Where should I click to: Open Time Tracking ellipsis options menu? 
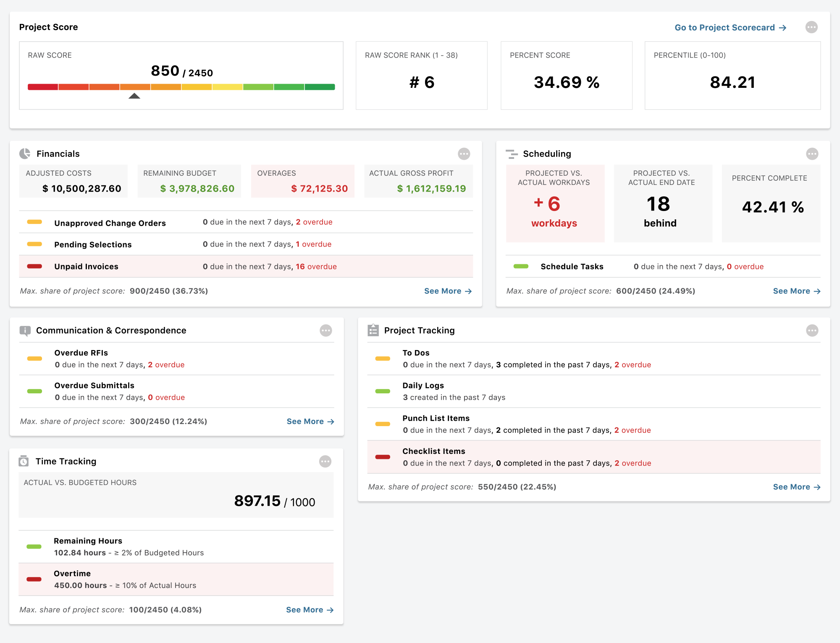tap(325, 461)
